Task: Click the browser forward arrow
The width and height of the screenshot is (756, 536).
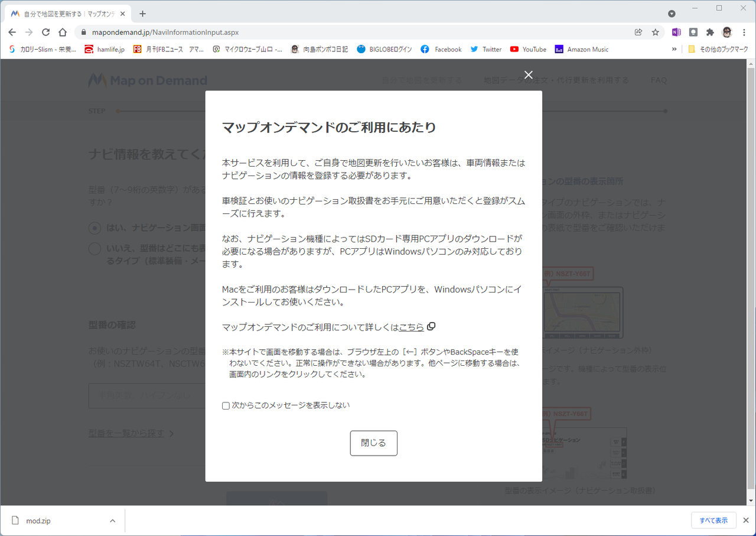Action: click(28, 32)
